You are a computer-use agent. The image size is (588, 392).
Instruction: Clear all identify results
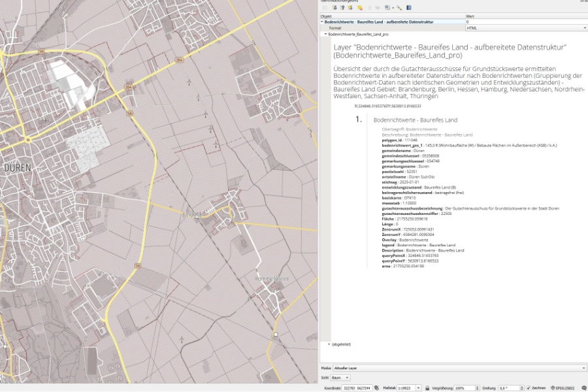(x=360, y=8)
